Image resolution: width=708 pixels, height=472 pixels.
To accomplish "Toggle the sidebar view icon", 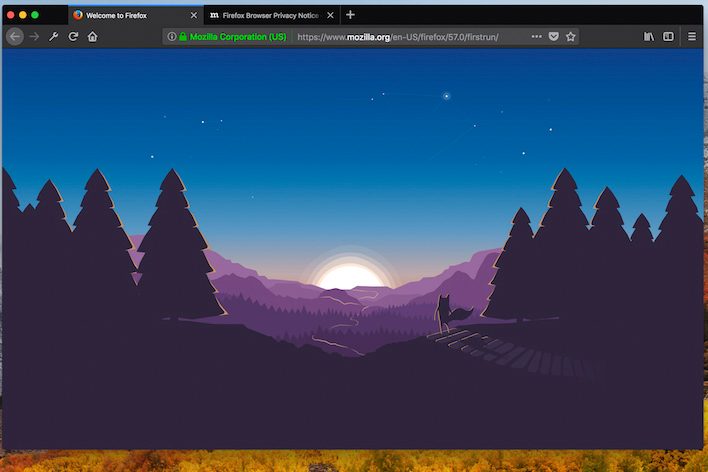I will (x=668, y=37).
